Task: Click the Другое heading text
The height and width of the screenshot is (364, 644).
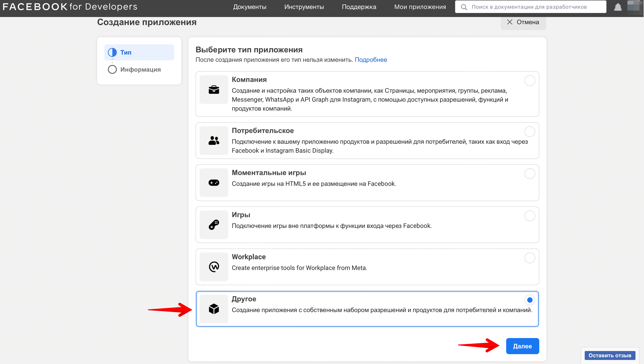Action: tap(244, 298)
